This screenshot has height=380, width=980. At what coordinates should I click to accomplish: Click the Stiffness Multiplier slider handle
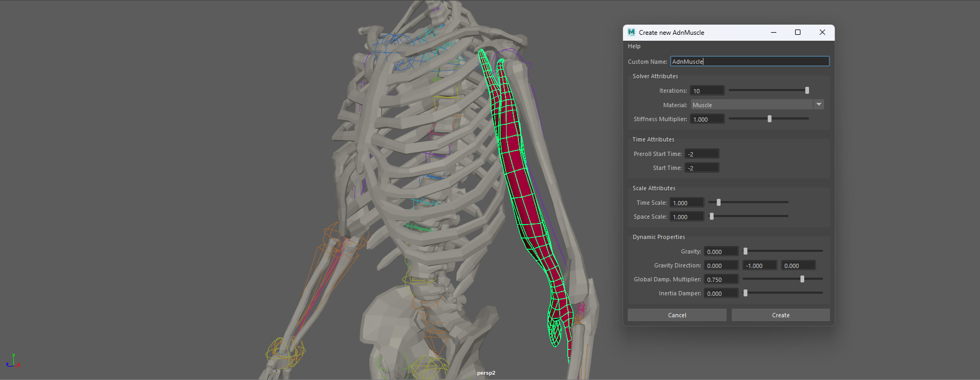pos(769,119)
